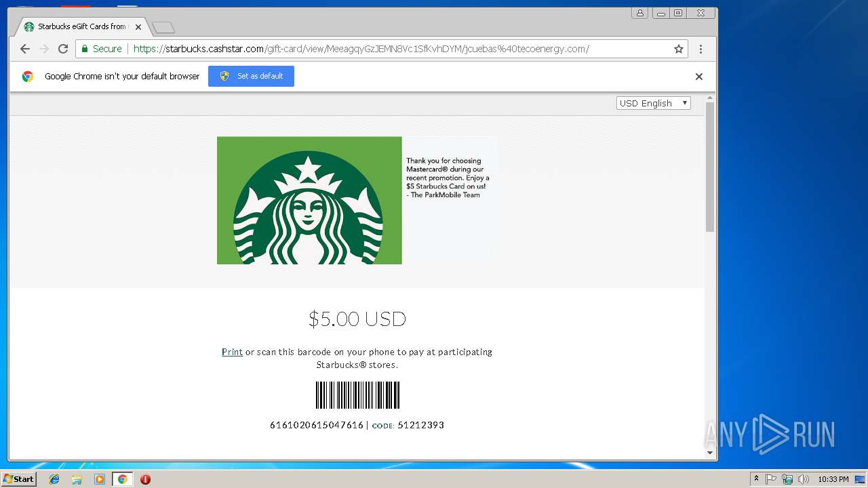Open the media player taskbar icon

click(x=100, y=479)
